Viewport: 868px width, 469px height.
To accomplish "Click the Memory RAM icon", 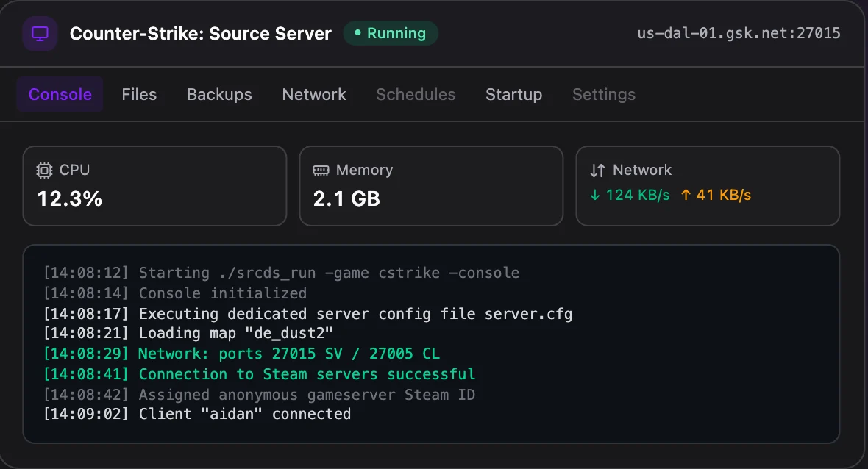I will (x=321, y=171).
